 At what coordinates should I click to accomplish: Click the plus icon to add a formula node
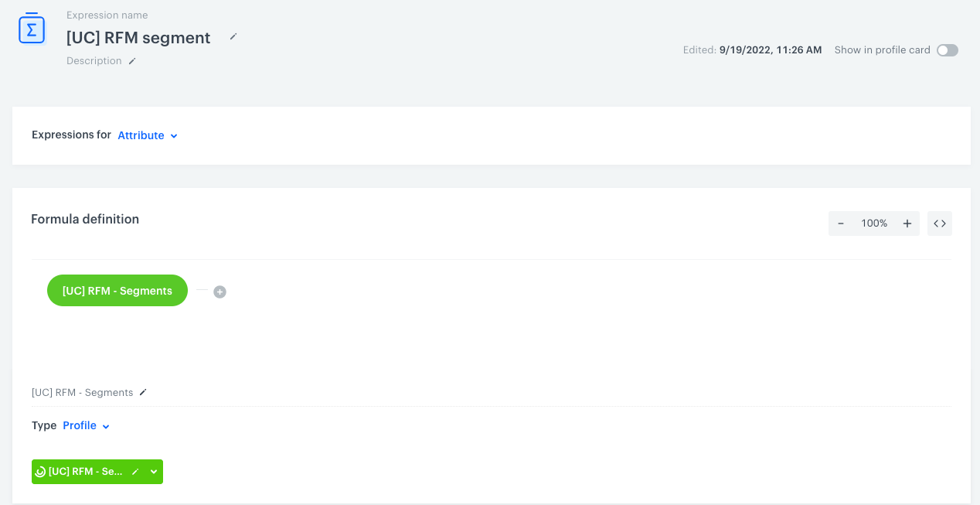(219, 292)
